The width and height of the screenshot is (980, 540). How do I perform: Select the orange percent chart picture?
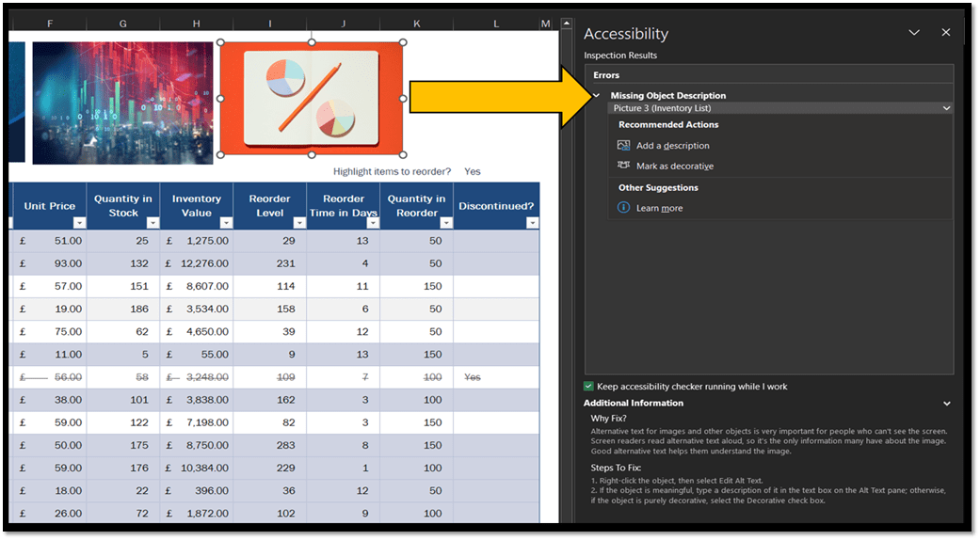coord(311,99)
